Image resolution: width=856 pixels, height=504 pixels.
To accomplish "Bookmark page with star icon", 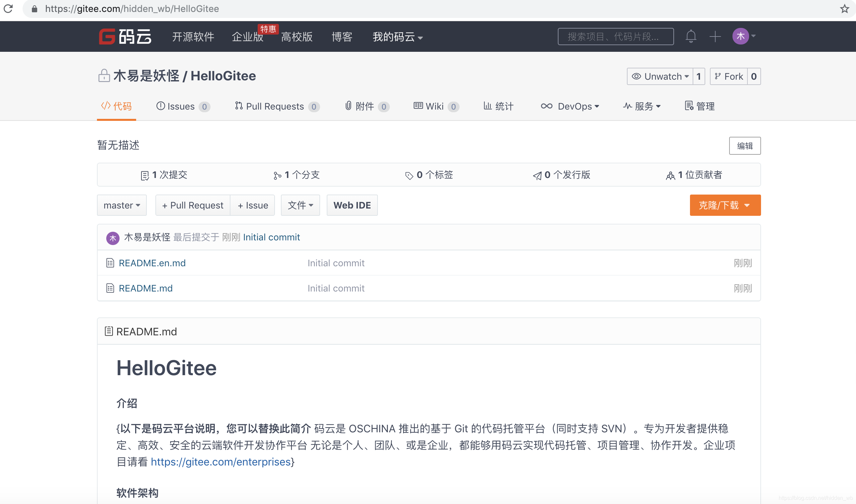I will pyautogui.click(x=844, y=9).
